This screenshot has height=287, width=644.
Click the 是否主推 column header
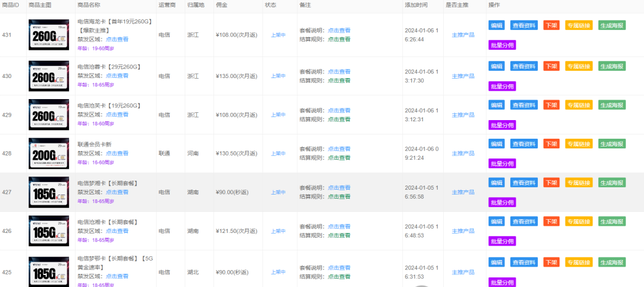click(457, 5)
